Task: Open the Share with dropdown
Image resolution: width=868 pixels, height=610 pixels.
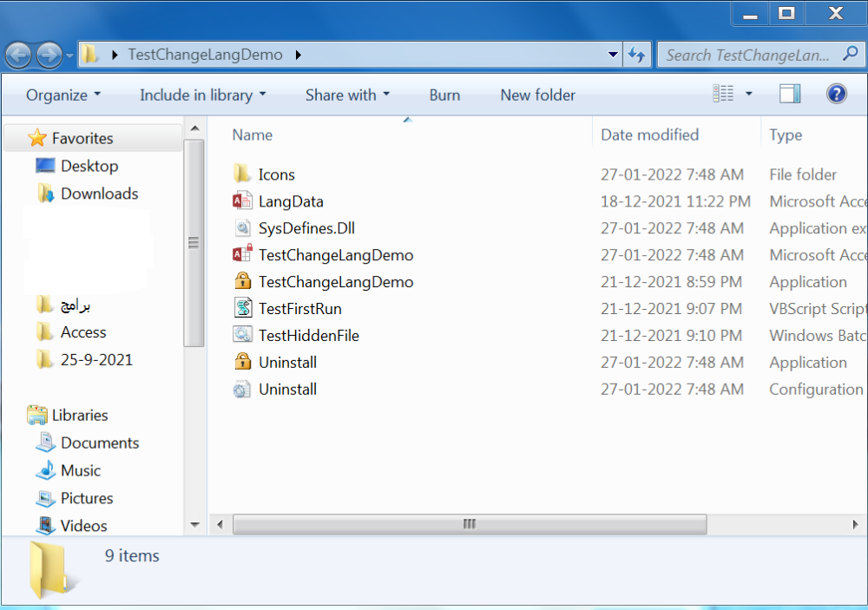Action: point(347,95)
